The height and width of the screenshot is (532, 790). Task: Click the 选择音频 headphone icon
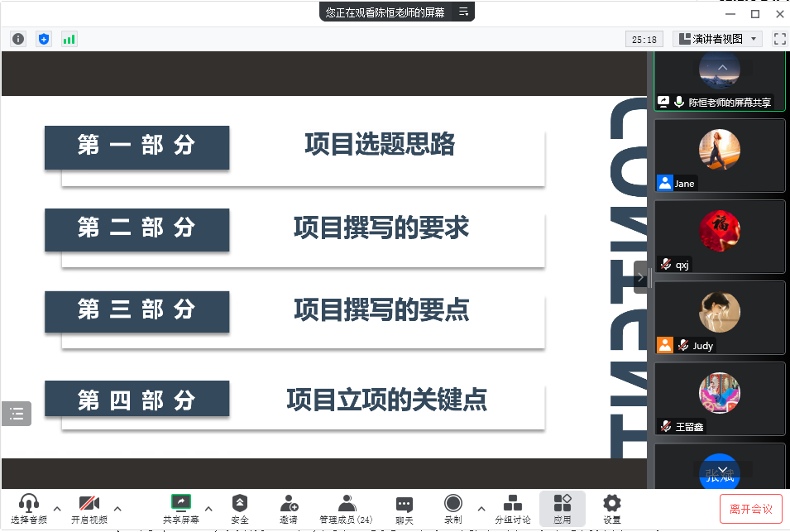coord(29,503)
